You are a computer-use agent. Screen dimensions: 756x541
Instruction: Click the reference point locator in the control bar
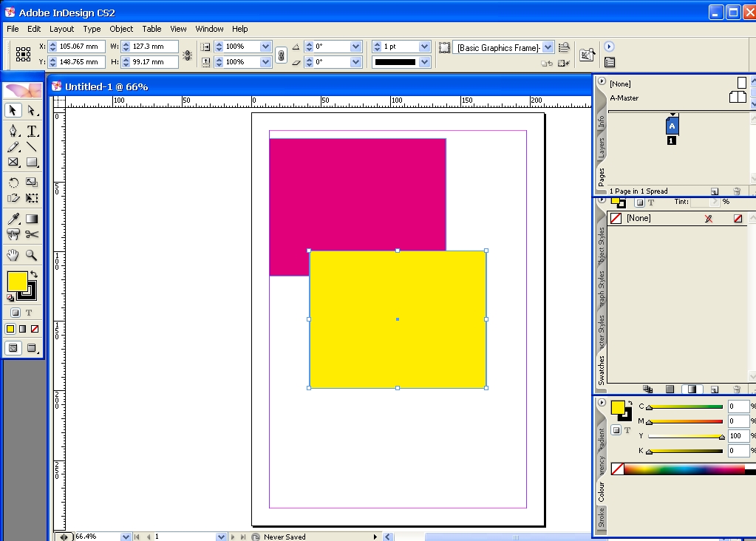pyautogui.click(x=23, y=53)
